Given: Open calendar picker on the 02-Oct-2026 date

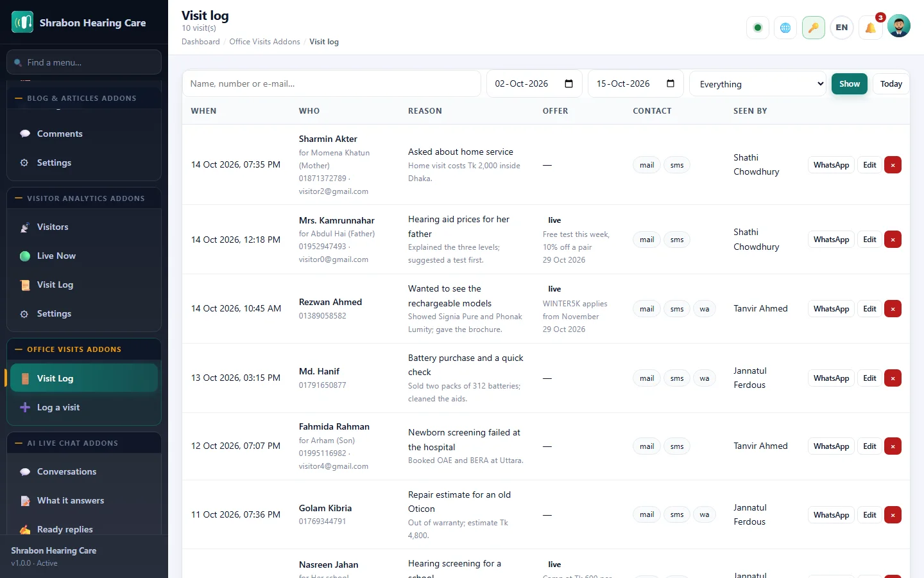Looking at the screenshot, I should point(569,84).
